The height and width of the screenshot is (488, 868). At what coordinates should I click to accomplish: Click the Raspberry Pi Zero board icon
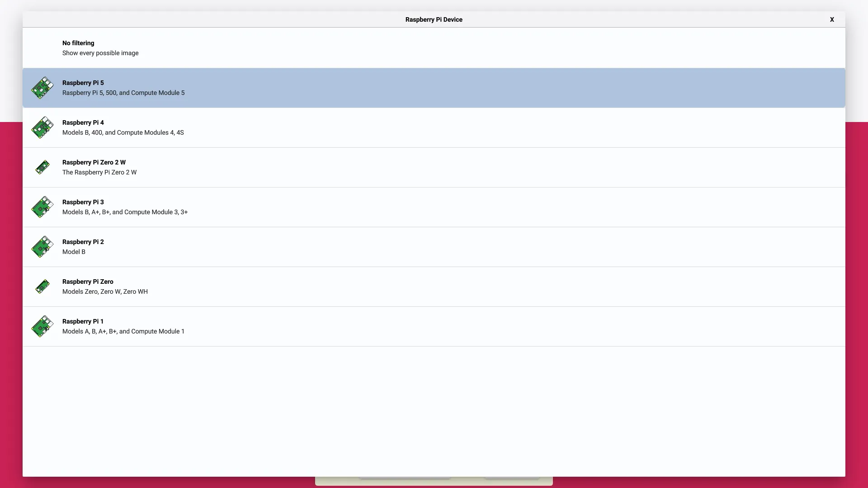42,286
